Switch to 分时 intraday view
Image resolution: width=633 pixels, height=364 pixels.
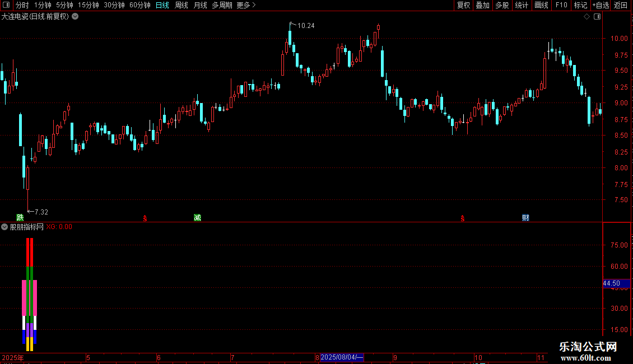click(22, 5)
